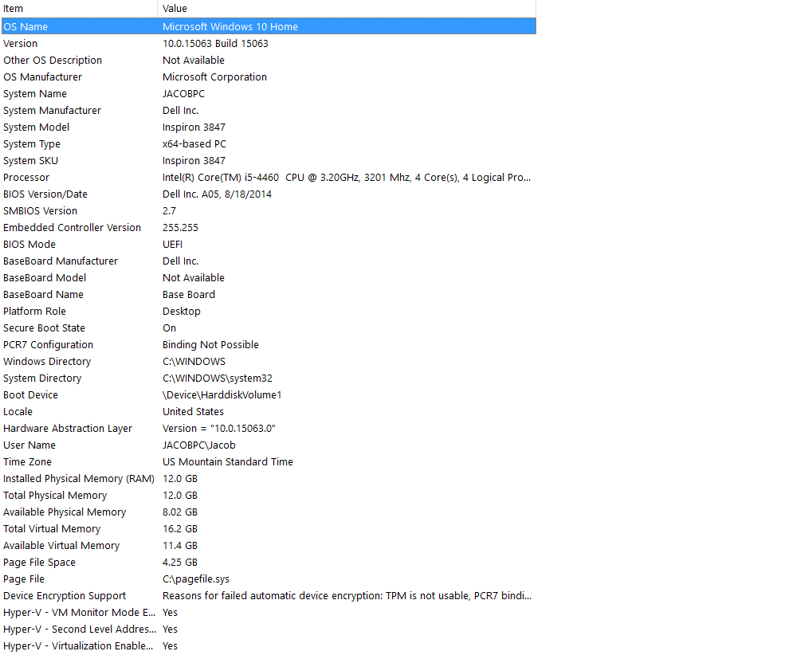Click the value C:\WINDOWS\system32

click(217, 378)
